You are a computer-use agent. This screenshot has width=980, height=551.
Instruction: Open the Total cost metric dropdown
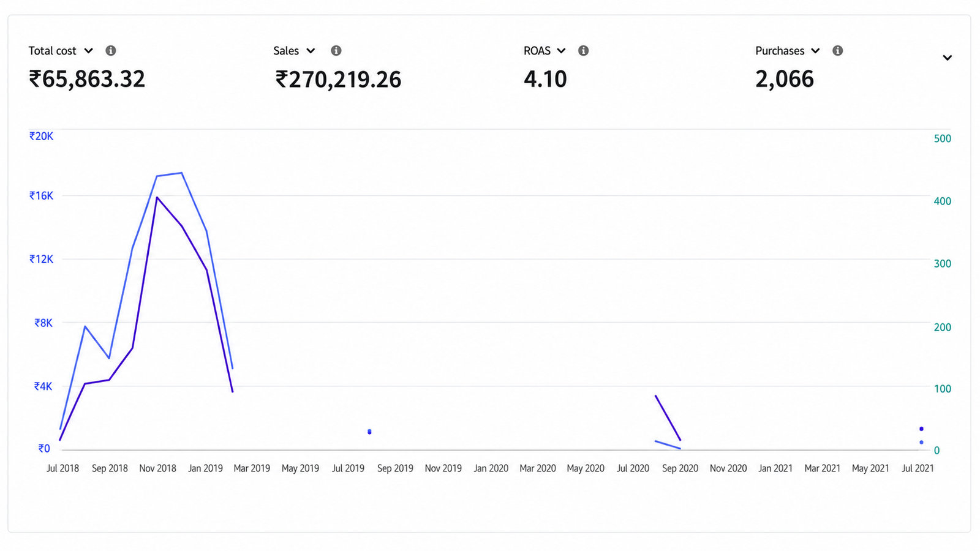point(61,51)
